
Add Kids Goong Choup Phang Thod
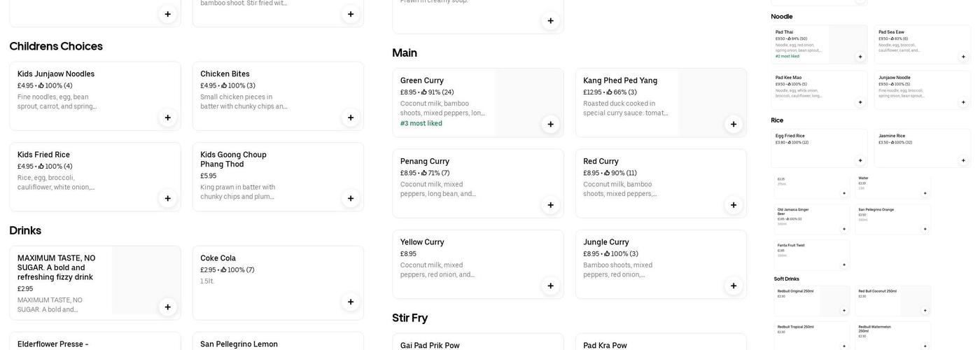pyautogui.click(x=351, y=198)
